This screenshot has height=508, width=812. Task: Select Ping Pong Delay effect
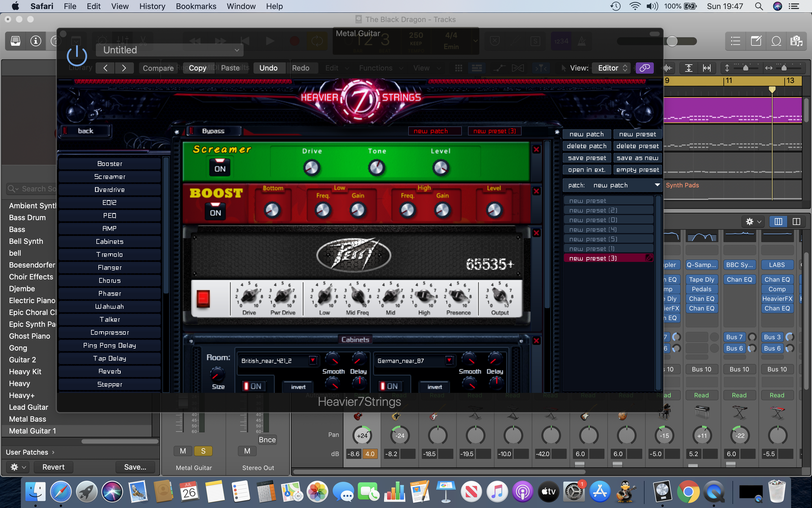(x=110, y=345)
